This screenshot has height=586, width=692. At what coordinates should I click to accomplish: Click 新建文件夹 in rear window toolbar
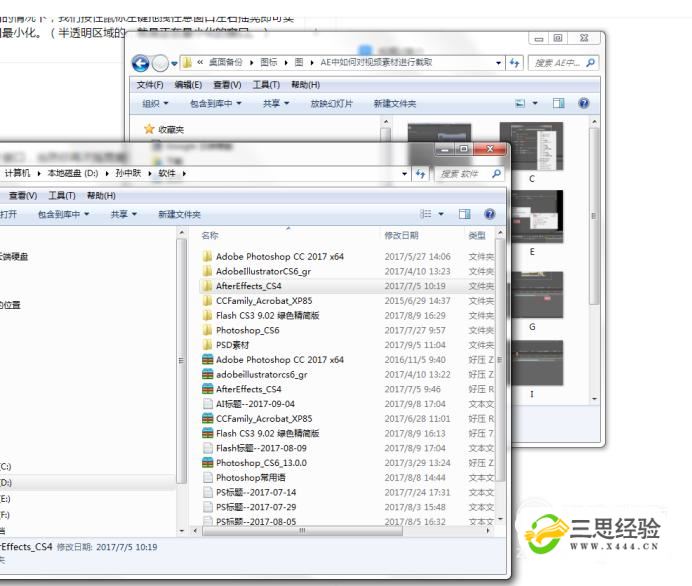tap(395, 104)
